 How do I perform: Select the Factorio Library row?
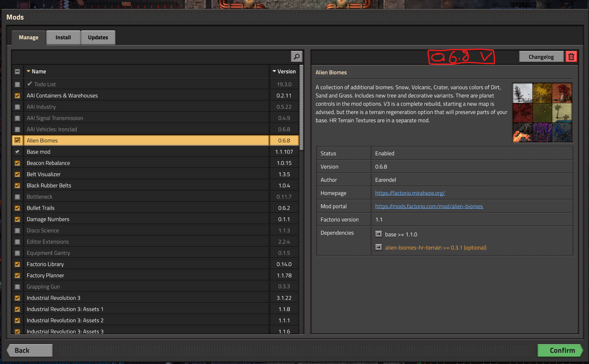point(156,264)
